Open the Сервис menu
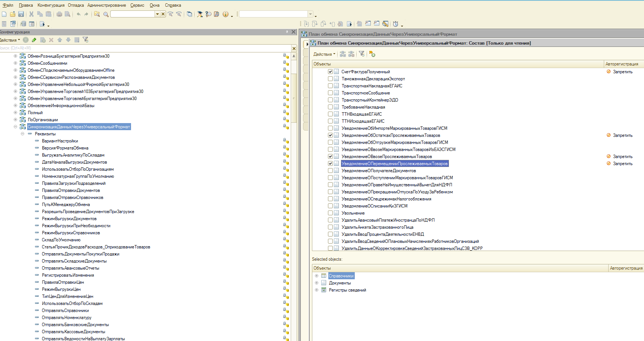The image size is (644, 341). pyautogui.click(x=137, y=5)
